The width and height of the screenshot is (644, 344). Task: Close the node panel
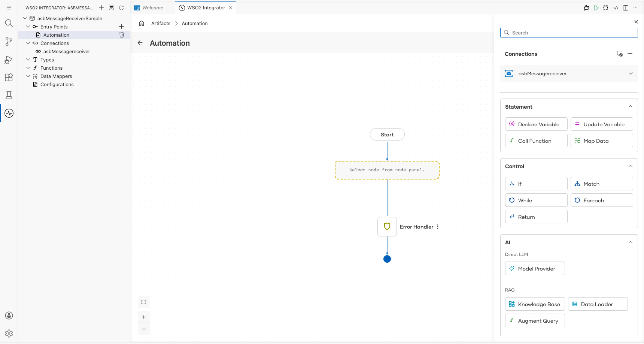coord(636,22)
